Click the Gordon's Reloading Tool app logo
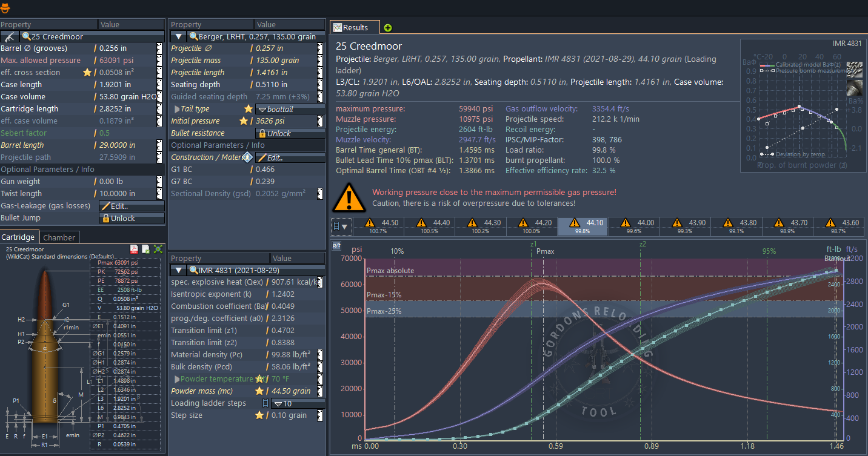Image resolution: width=868 pixels, height=456 pixels. (x=5, y=8)
